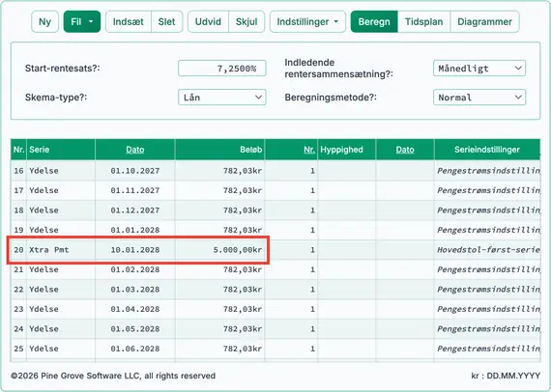Select the date 01.01.2028 in row 19
The image size is (551, 392).
(135, 230)
